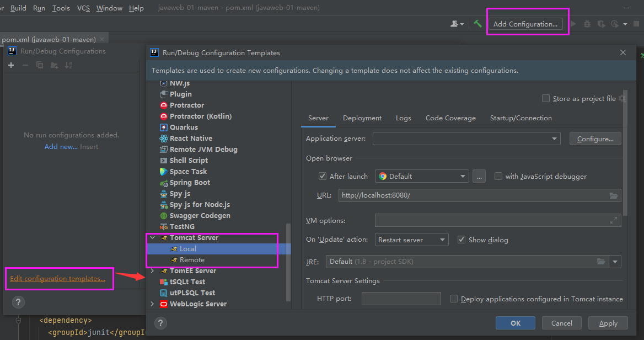Select the Spy-js for Node.js template

tap(200, 205)
